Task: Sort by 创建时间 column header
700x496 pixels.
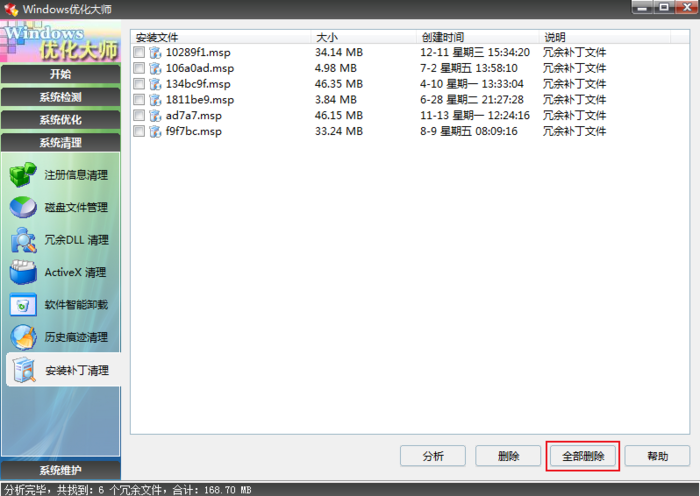Action: (x=478, y=37)
